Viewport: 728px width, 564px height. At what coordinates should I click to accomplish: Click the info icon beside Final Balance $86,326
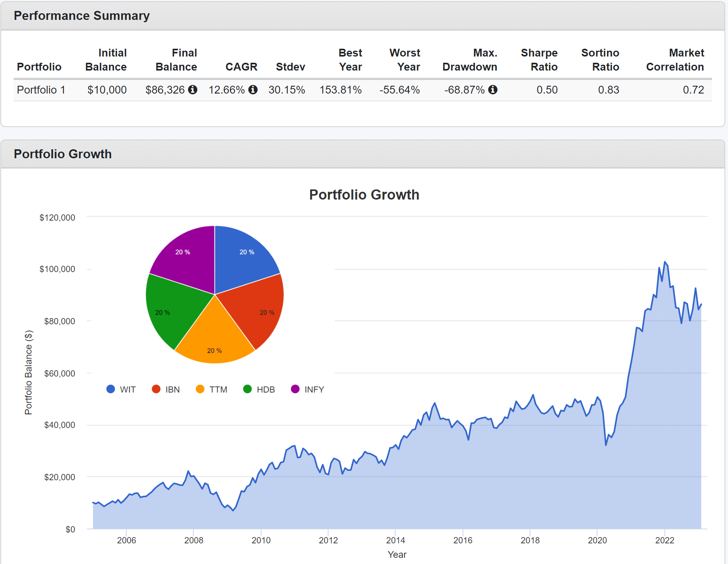tap(193, 90)
